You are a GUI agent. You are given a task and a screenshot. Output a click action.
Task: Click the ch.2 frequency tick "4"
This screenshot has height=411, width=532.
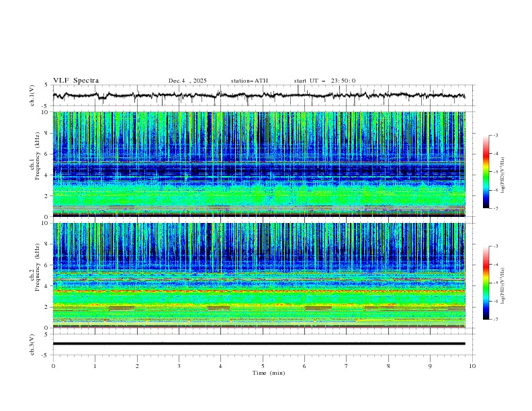click(x=48, y=286)
